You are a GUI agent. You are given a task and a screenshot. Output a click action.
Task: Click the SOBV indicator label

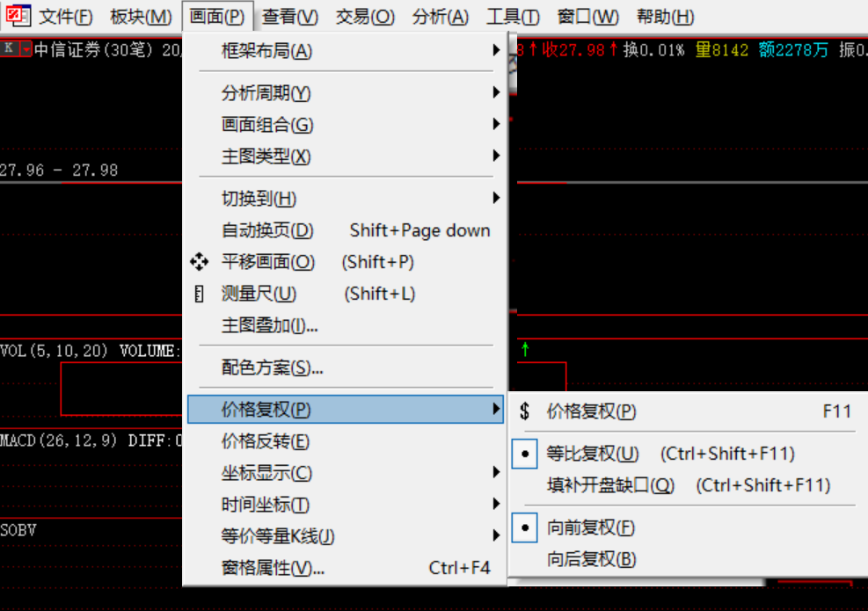tap(18, 530)
